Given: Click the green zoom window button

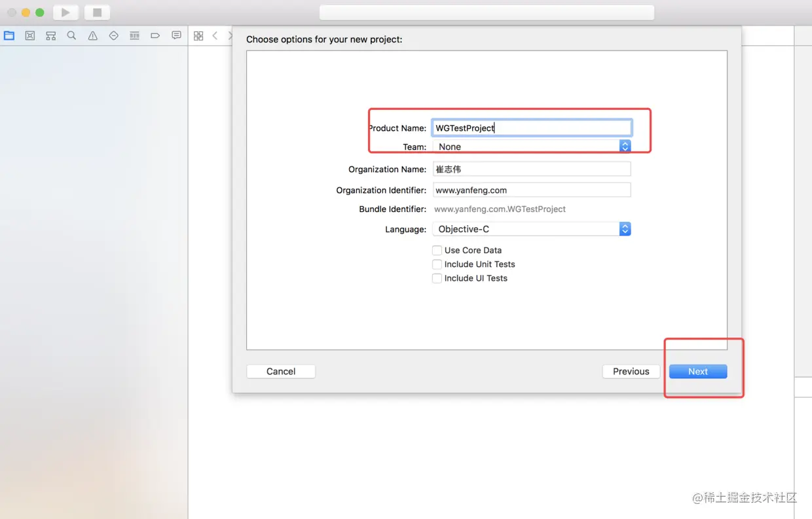Looking at the screenshot, I should pyautogui.click(x=39, y=12).
